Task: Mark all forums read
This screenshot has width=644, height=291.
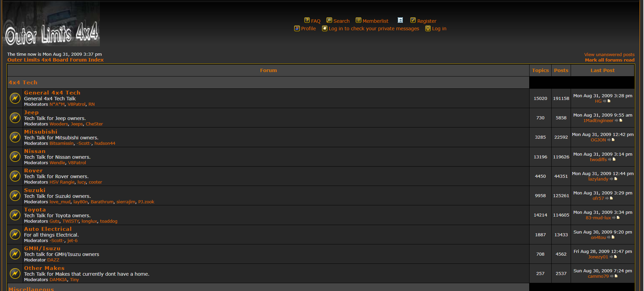Action: coord(609,60)
